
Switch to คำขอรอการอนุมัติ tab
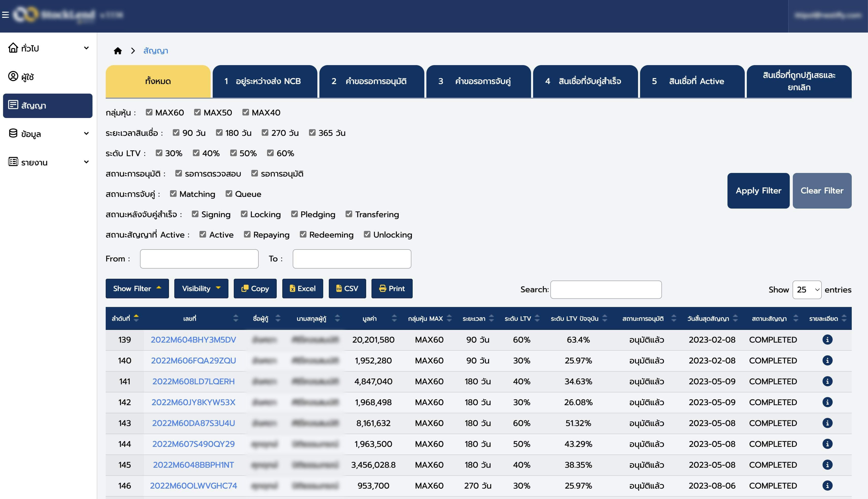371,81
